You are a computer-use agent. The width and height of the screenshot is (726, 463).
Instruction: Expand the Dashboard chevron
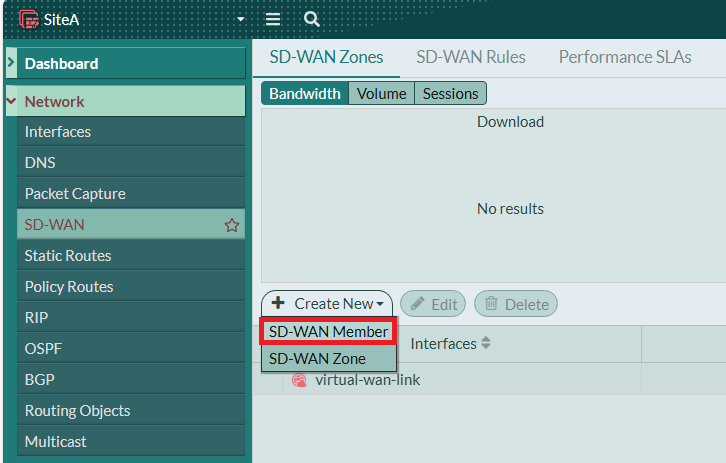click(11, 62)
